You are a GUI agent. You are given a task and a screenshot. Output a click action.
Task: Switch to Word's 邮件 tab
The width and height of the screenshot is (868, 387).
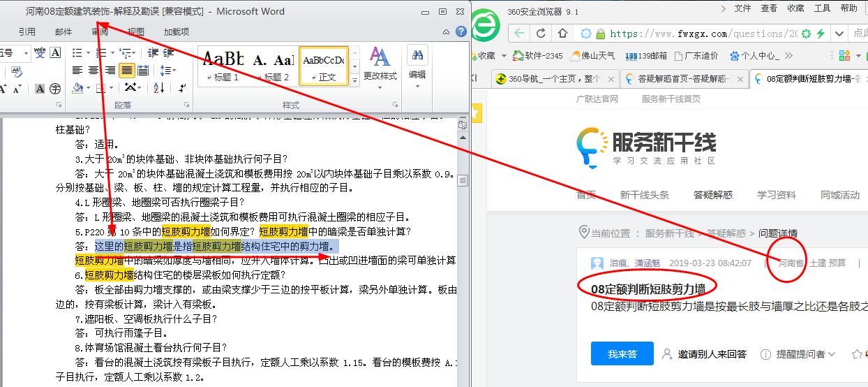(x=63, y=32)
